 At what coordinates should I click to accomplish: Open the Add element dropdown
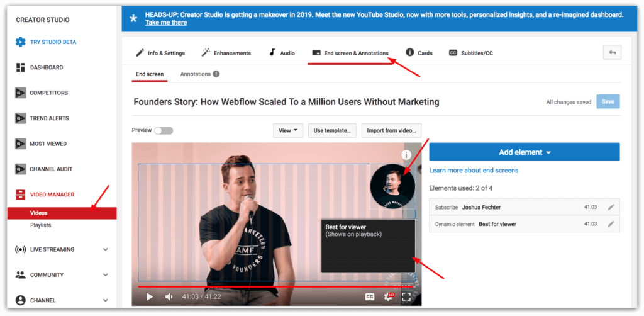click(x=525, y=152)
